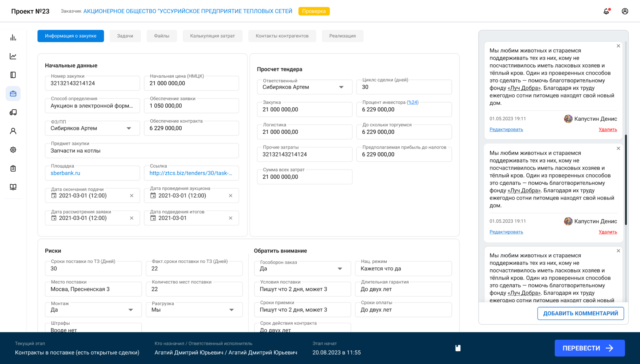This screenshot has width=640, height=364.
Task: Click ДОБАВИТЬ КОММЕНТАРИЙ button
Action: click(581, 313)
